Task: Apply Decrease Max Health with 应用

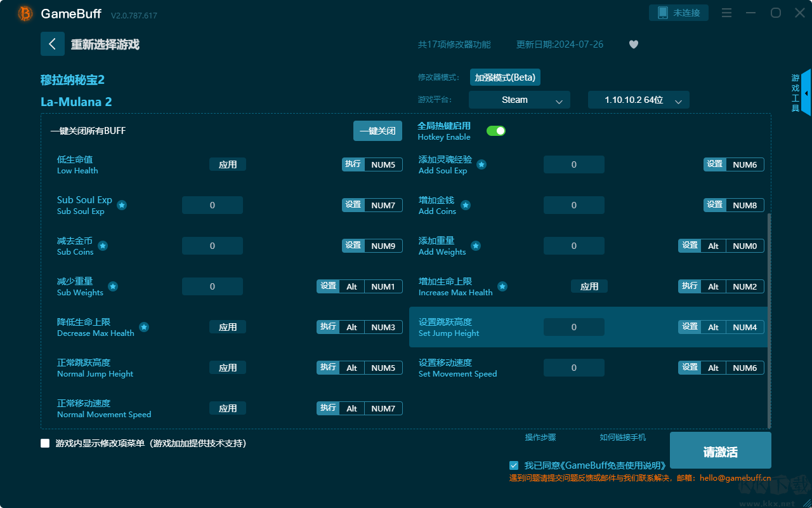Action: [x=228, y=327]
